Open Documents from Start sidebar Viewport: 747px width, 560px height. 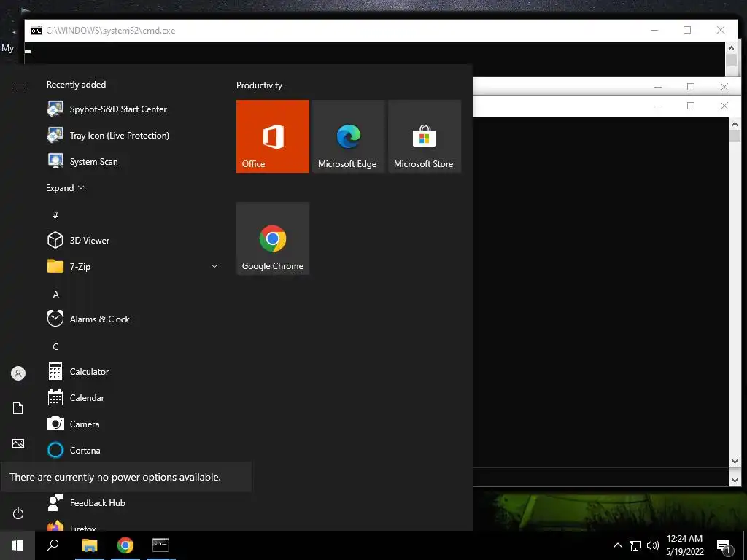(18, 408)
